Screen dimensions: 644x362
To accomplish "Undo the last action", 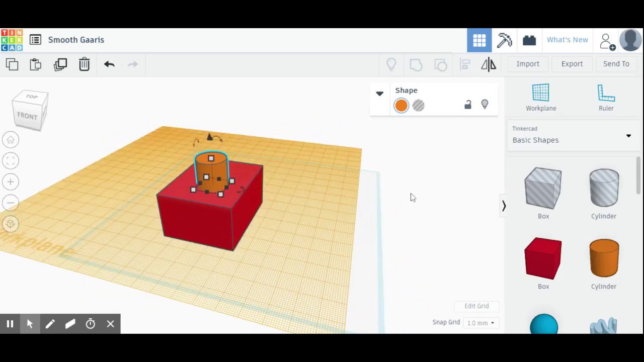I will click(109, 64).
